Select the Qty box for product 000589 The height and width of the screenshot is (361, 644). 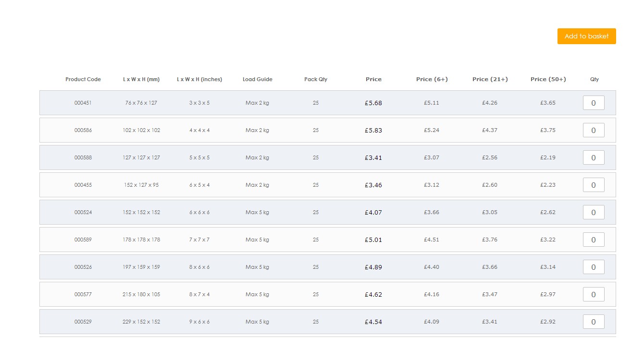[x=593, y=240]
